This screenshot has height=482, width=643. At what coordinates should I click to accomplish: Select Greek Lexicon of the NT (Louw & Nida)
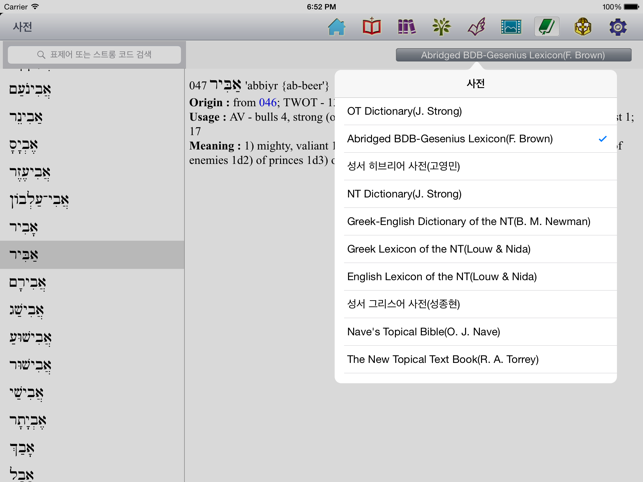[476, 249]
